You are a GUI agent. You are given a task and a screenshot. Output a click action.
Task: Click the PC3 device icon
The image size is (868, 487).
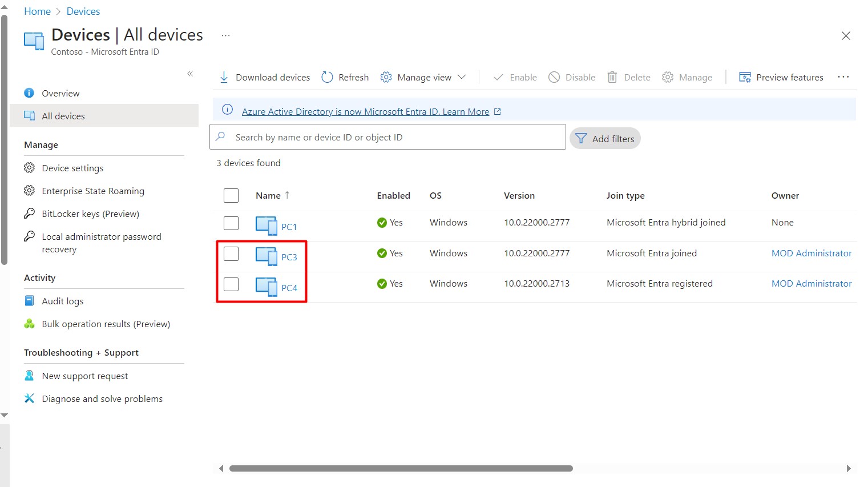click(x=267, y=256)
